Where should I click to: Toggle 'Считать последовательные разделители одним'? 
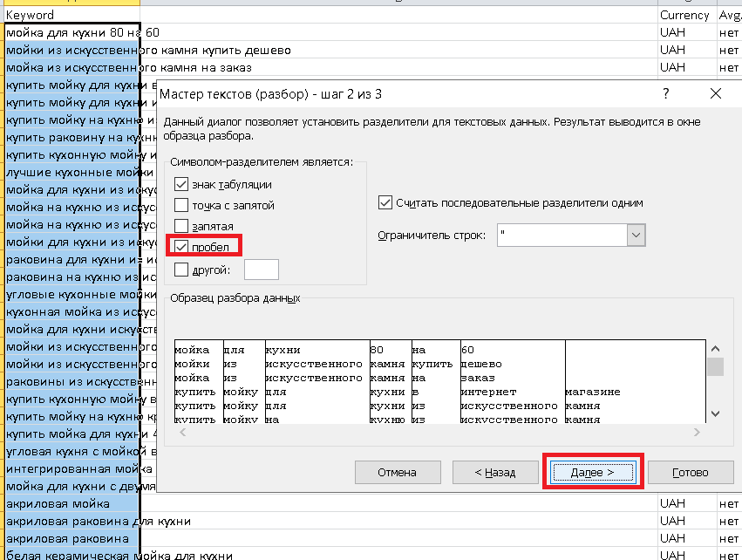point(385,202)
